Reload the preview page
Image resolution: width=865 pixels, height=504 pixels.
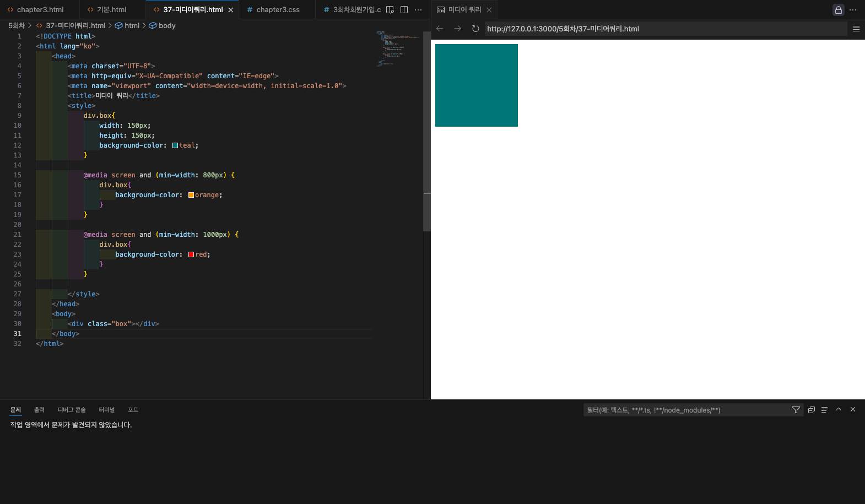tap(475, 29)
